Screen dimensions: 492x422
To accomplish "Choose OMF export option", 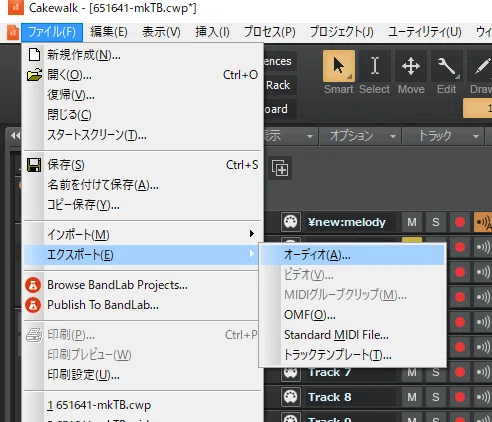I will 353,315.
